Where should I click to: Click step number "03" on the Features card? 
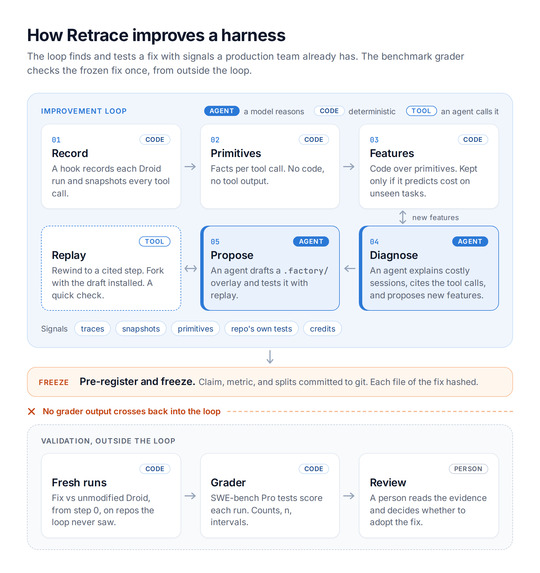[374, 140]
